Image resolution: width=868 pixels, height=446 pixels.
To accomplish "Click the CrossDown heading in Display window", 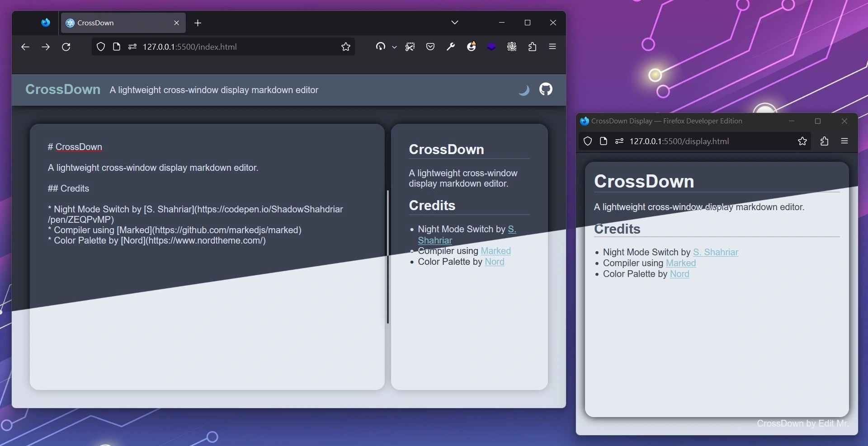I will tap(644, 181).
